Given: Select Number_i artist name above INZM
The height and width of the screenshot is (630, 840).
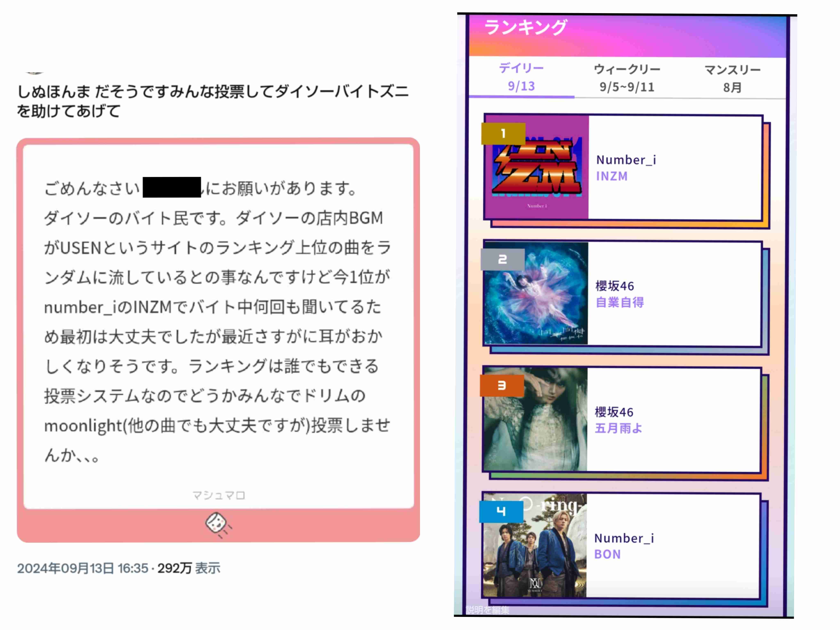Looking at the screenshot, I should pos(626,160).
